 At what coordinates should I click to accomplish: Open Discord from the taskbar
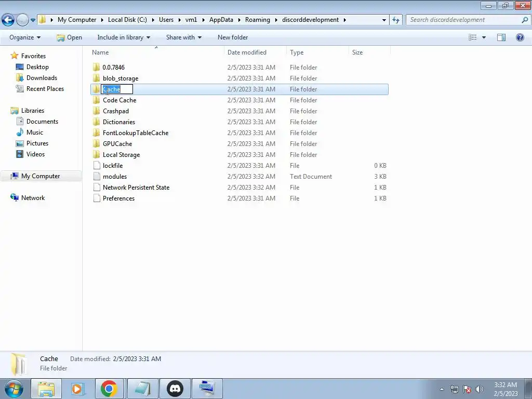pyautogui.click(x=175, y=389)
